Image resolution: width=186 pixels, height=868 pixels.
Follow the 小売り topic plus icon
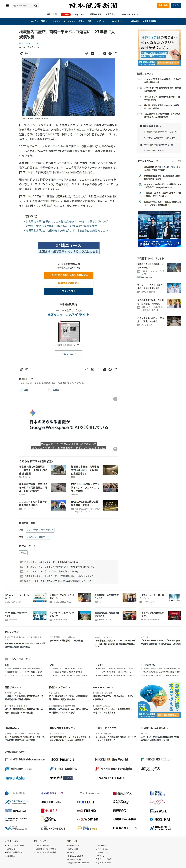[x=50, y=390]
